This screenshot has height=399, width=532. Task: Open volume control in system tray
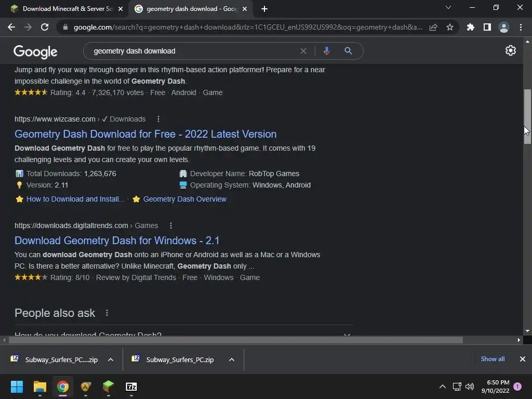[470, 387]
